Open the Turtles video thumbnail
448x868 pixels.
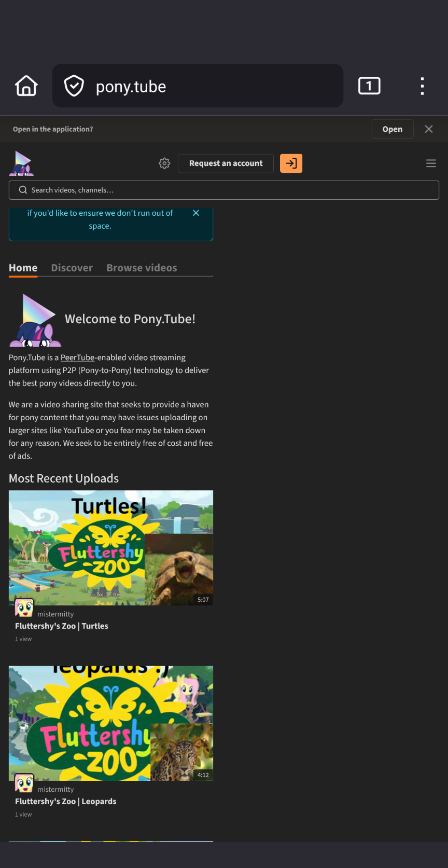111,548
